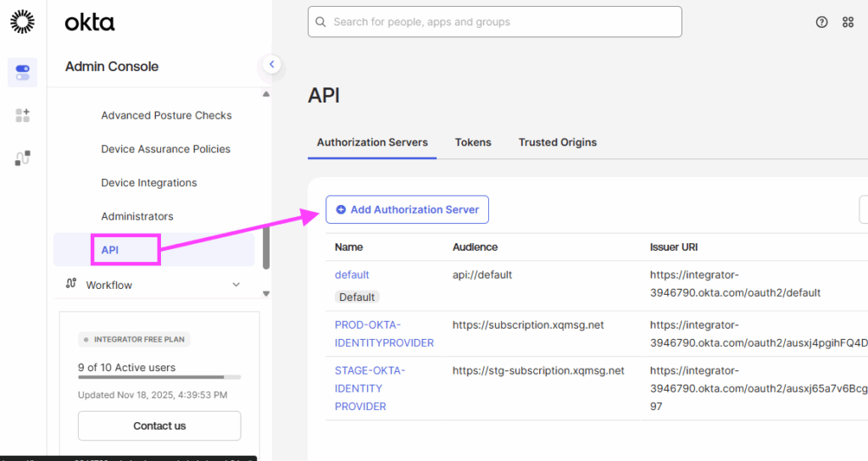This screenshot has width=868, height=461.
Task: Click the help question mark icon
Action: point(821,22)
